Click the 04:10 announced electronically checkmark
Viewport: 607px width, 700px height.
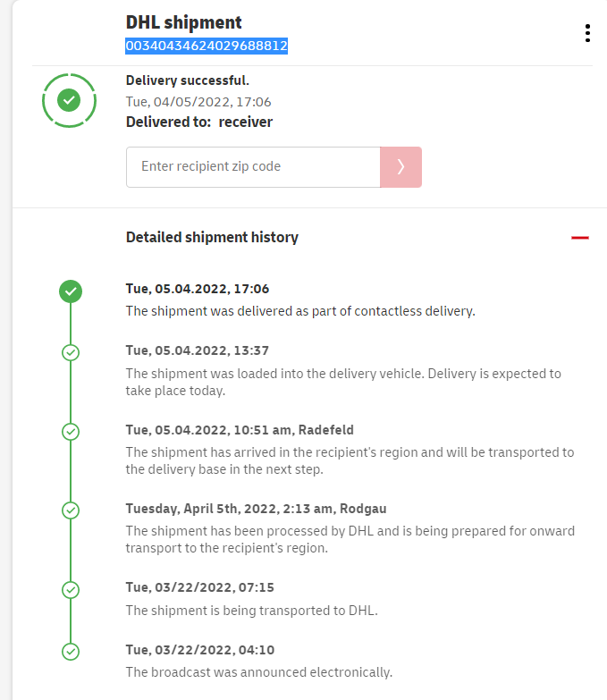click(x=71, y=652)
